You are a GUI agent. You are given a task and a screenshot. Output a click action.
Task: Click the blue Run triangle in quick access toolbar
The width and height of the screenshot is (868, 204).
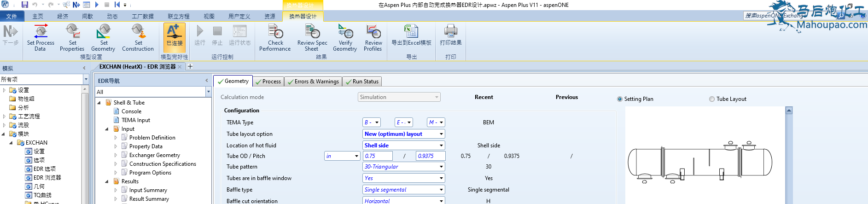pos(97,5)
